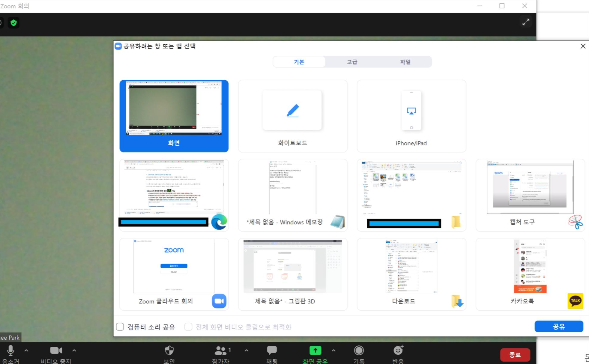Open the Reactions smiley icon

pyautogui.click(x=398, y=350)
